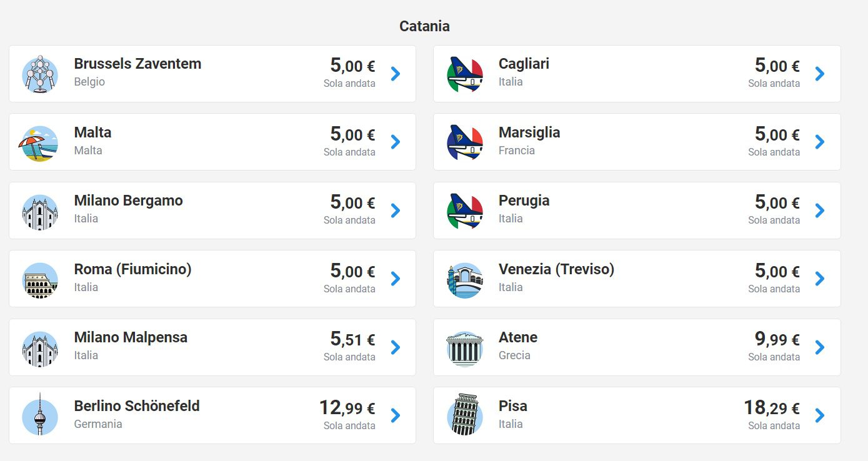Click the French flag plane icon for Marsiglia
Screen dimensions: 868x461
click(x=464, y=142)
